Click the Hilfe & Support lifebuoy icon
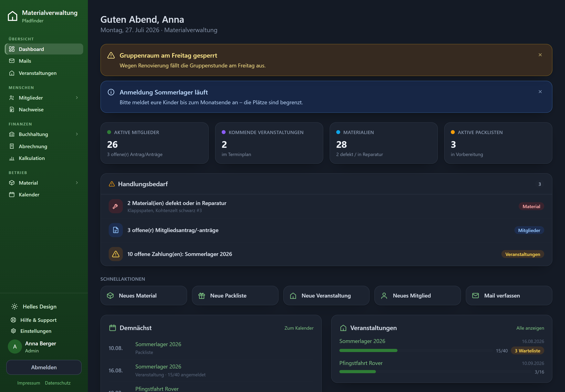This screenshot has height=392, width=565. [13, 320]
